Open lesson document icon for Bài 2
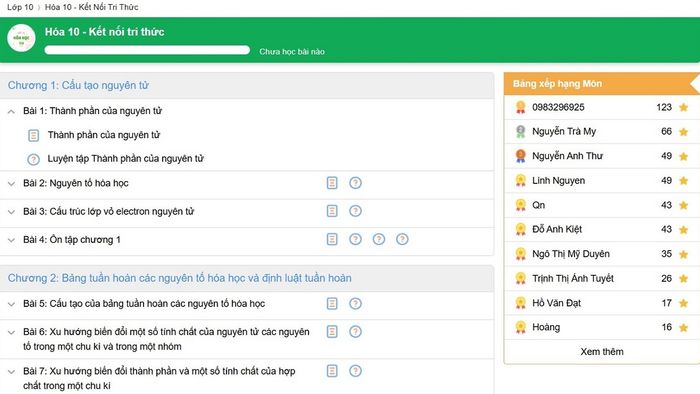Viewport: 700px width, 394px height. 332,183
